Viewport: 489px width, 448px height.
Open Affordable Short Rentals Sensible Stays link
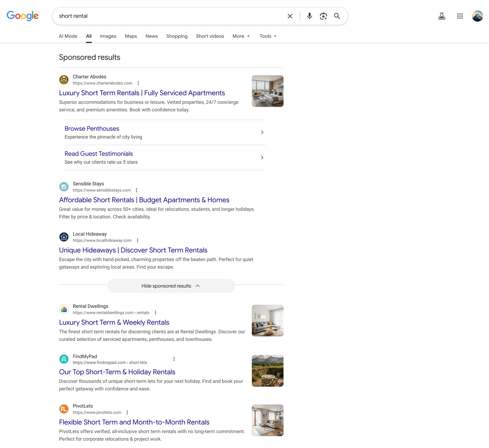pyautogui.click(x=144, y=200)
